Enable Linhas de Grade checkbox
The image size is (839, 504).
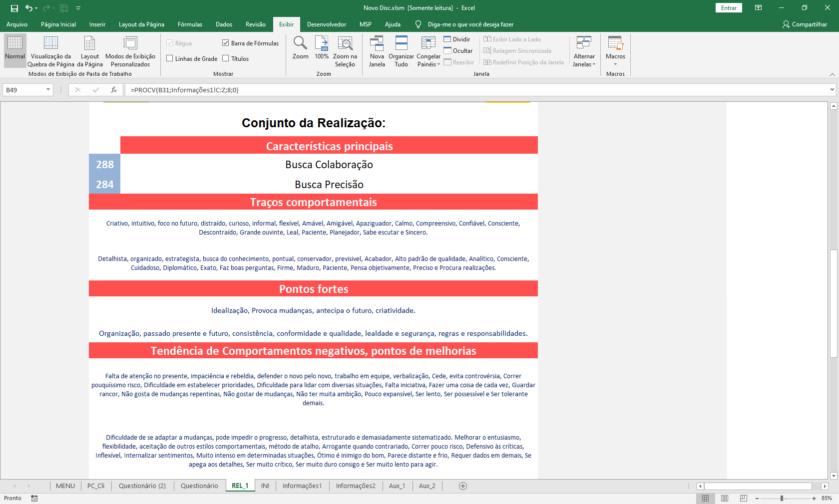(x=170, y=58)
